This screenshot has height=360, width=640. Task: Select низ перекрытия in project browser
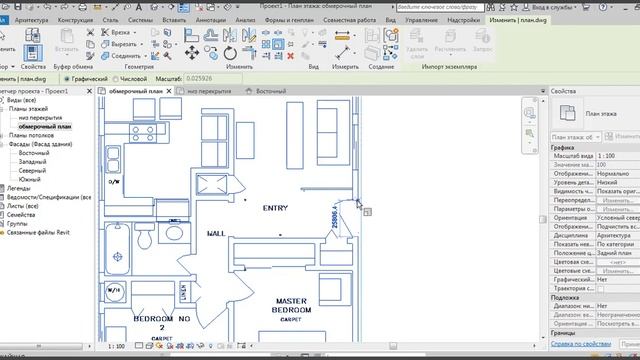pos(40,118)
